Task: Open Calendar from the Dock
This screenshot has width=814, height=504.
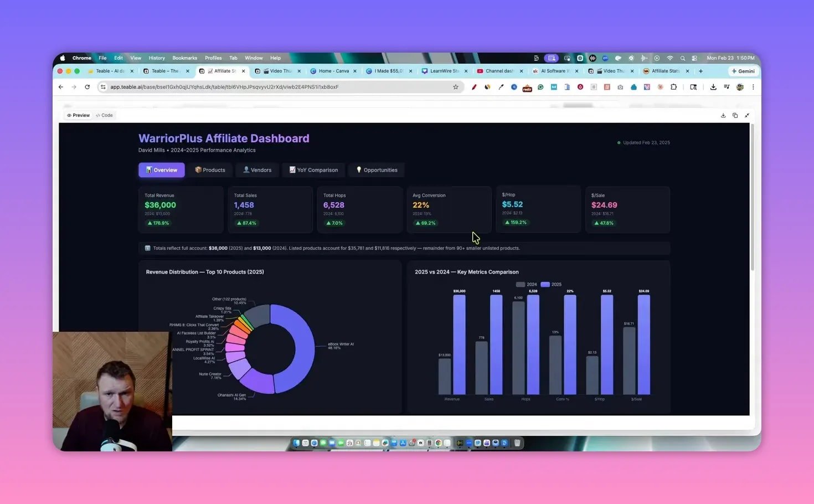Action: click(349, 443)
